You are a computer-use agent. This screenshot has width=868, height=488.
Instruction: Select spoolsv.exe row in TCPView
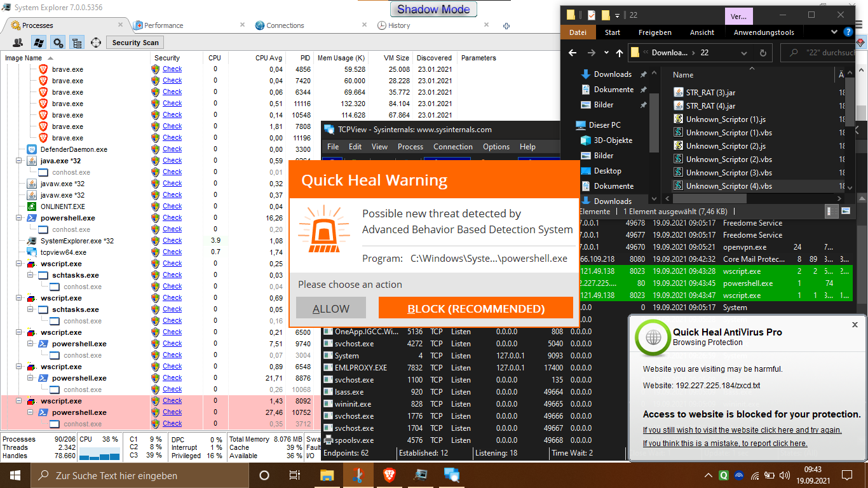[458, 440]
